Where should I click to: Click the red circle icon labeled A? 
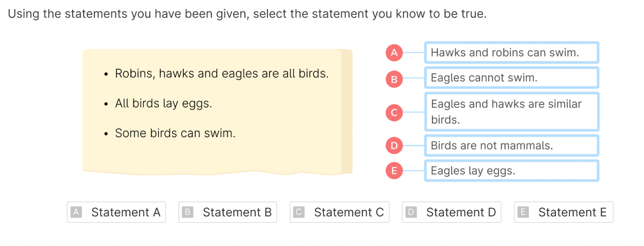(394, 53)
